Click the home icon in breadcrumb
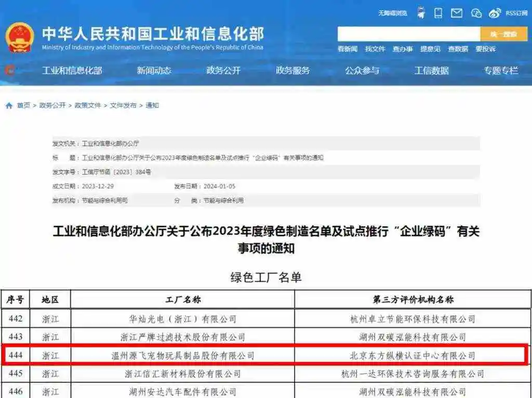This screenshot has height=398, width=532. 9,105
